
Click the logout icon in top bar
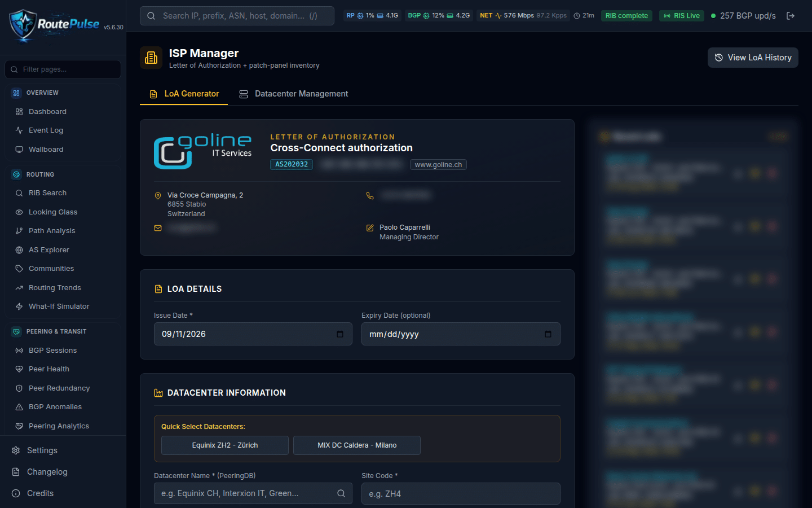pos(791,16)
